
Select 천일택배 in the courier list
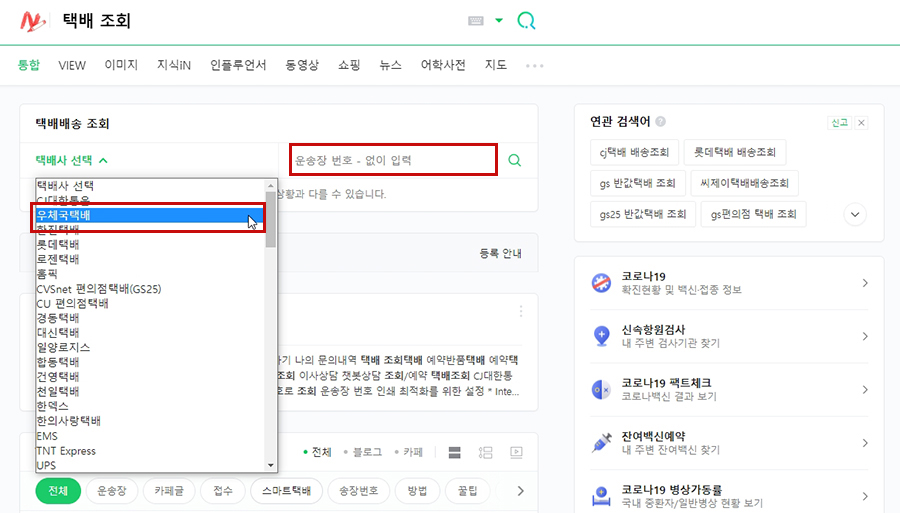pyautogui.click(x=150, y=391)
